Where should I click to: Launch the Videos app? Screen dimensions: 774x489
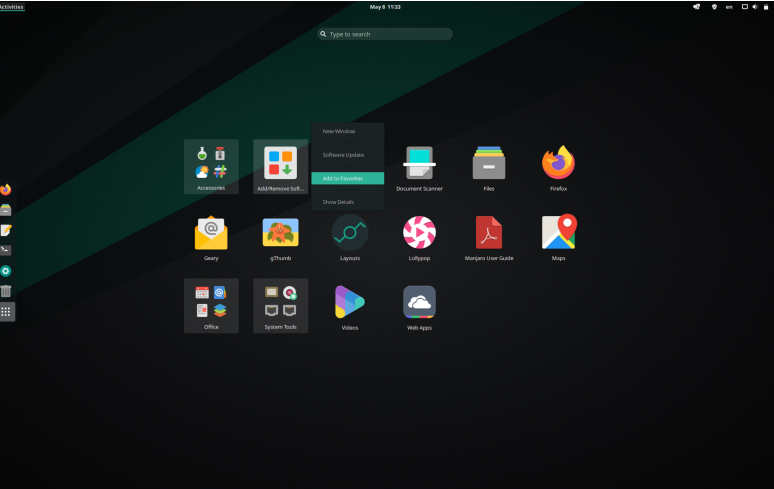(x=350, y=306)
